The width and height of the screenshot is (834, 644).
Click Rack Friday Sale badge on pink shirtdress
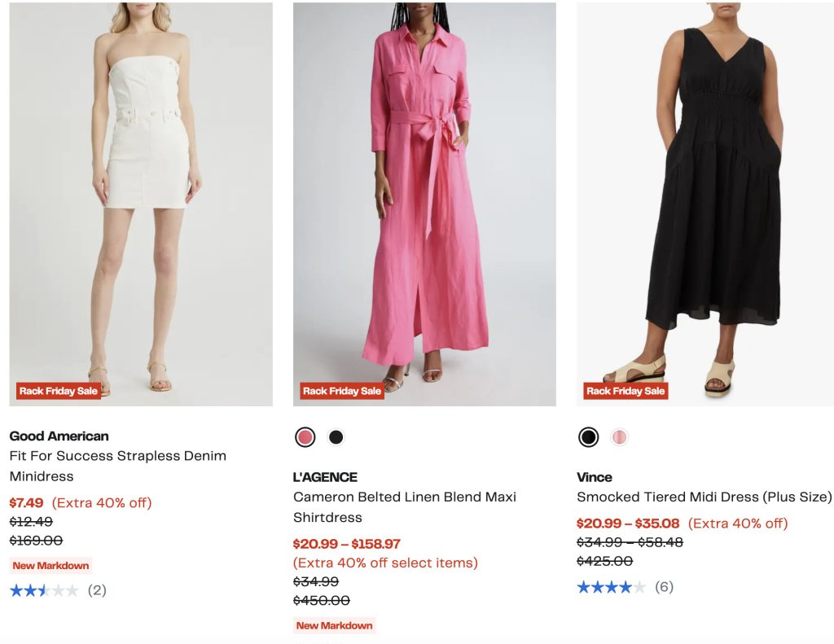[x=342, y=391]
